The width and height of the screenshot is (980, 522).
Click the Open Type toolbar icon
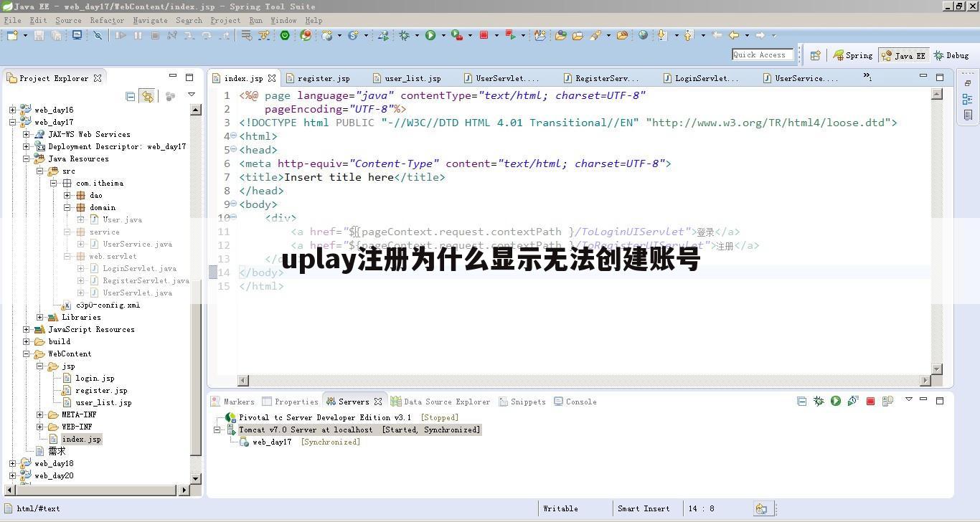(x=560, y=35)
